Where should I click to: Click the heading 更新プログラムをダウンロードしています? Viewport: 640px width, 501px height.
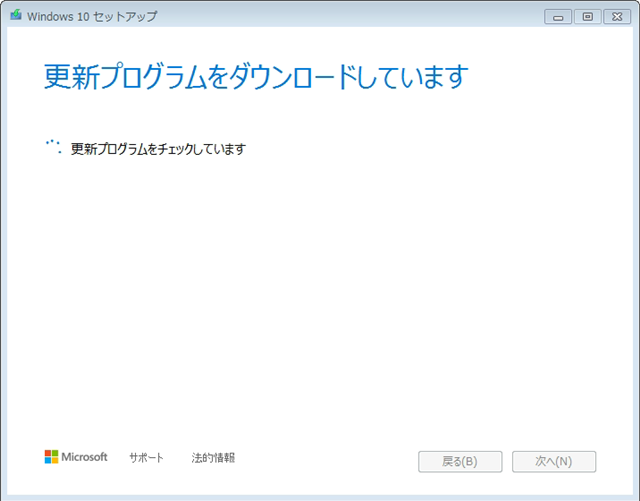[256, 77]
